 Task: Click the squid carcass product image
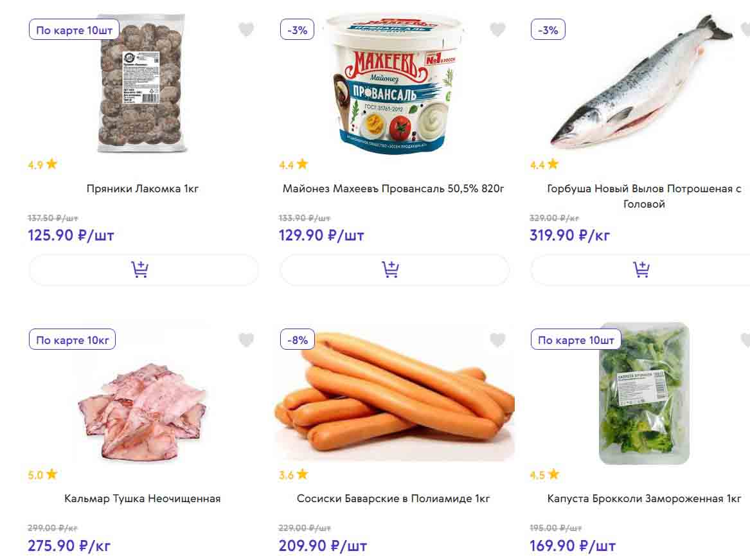(143, 411)
